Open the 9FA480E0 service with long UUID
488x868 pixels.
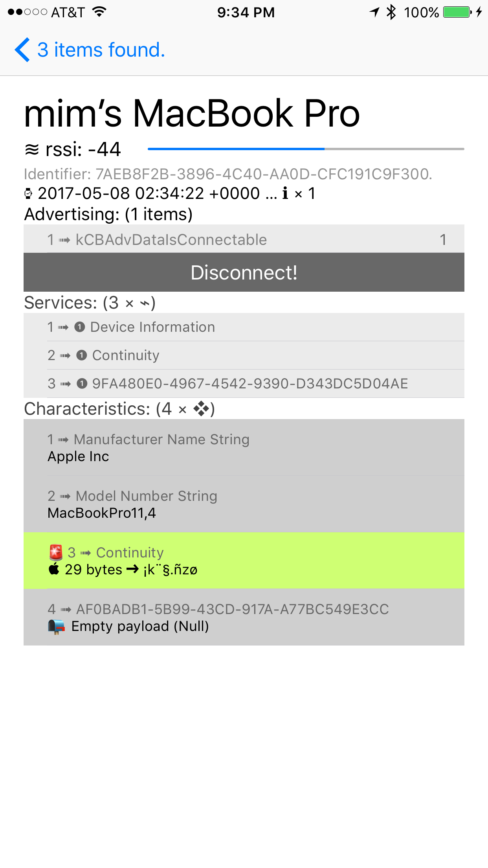tap(244, 383)
